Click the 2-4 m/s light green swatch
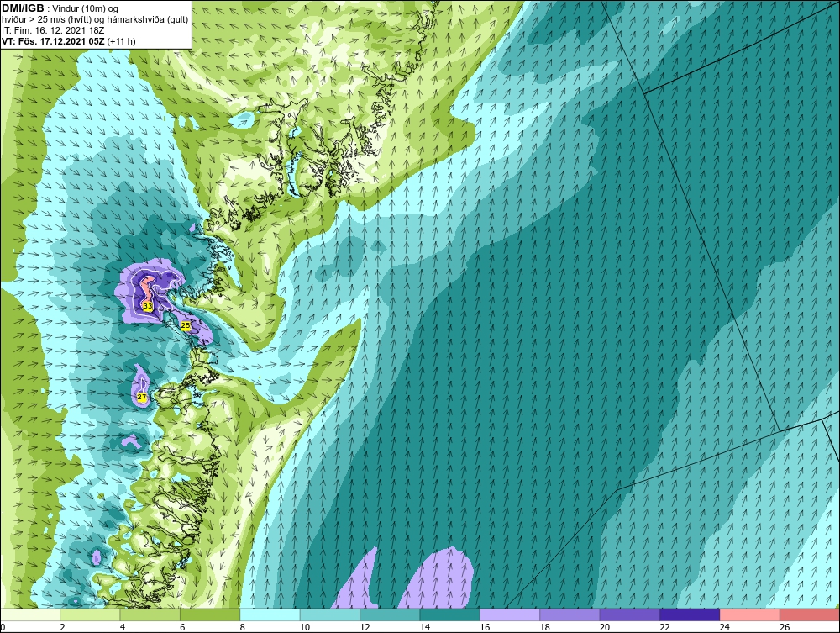This screenshot has height=633, width=840. point(91,615)
